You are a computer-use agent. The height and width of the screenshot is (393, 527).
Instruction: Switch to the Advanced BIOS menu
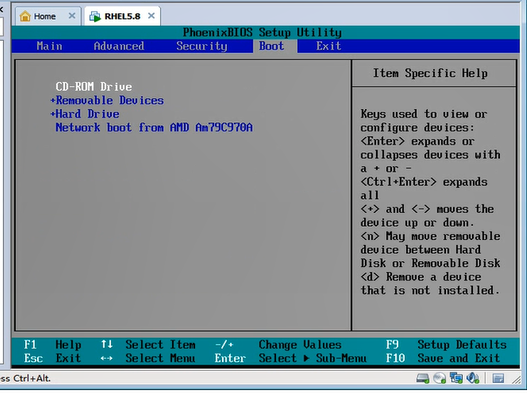pos(119,46)
